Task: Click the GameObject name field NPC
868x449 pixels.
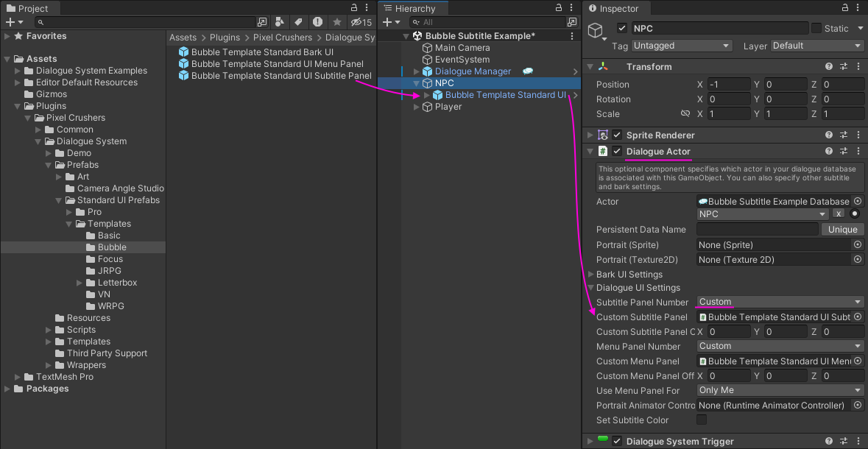Action: [x=719, y=28]
